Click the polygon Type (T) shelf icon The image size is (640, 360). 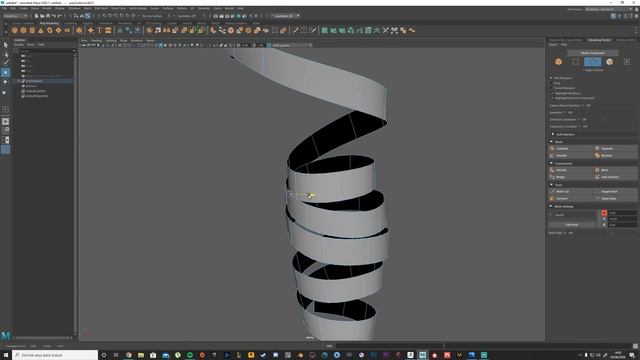coord(99,30)
